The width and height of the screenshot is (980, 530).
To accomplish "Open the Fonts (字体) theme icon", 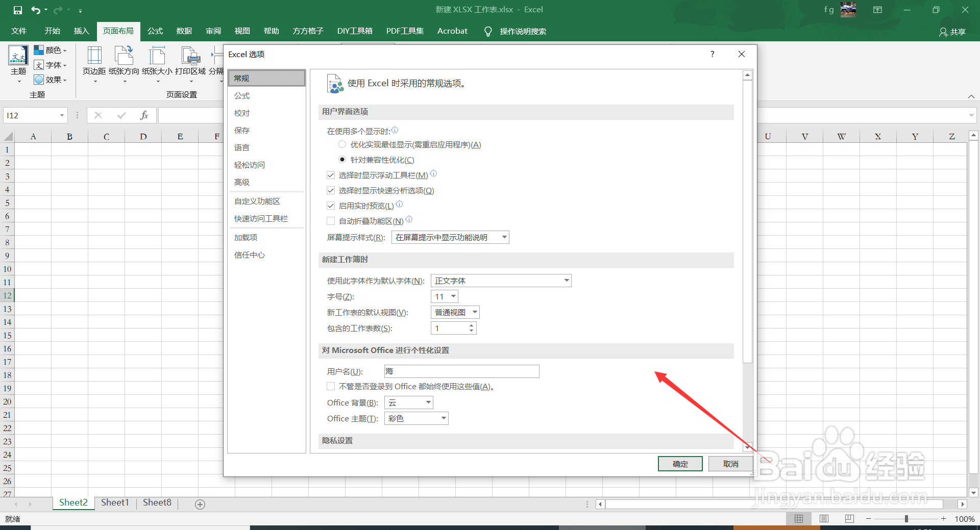I will pos(39,65).
